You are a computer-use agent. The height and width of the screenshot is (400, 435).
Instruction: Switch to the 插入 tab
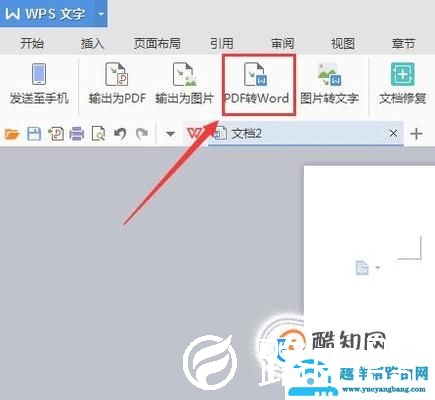(92, 43)
